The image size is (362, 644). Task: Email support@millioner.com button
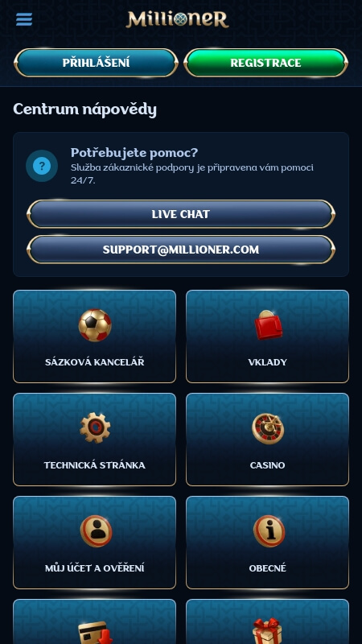(x=181, y=250)
